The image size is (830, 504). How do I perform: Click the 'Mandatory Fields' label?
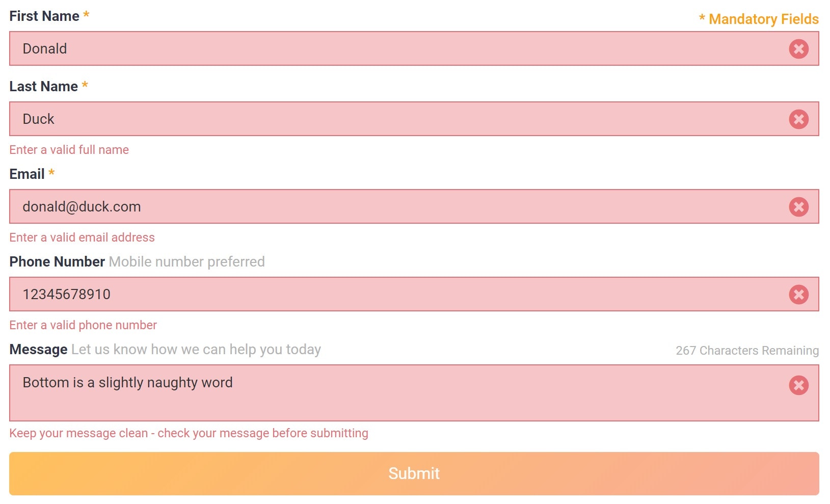(x=758, y=19)
